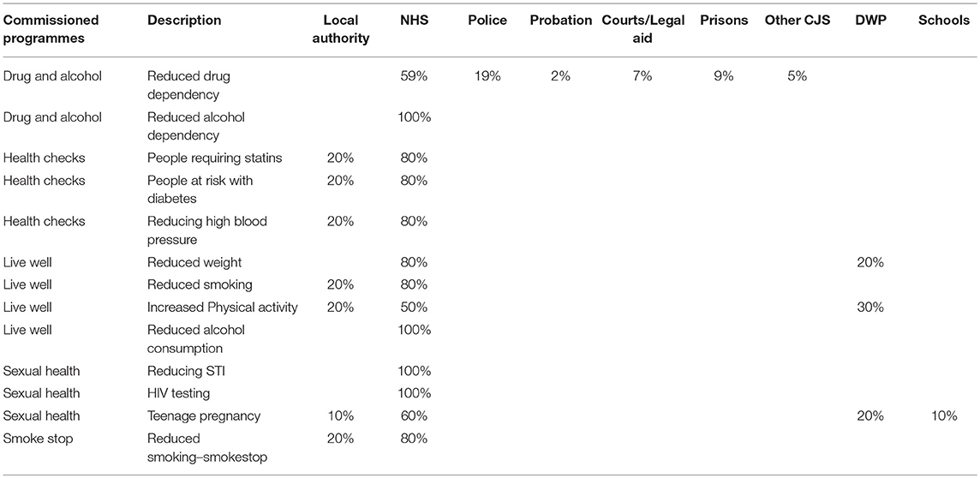This screenshot has height=478, width=980.
Task: Click the 30% DWP value
Action: click(870, 308)
